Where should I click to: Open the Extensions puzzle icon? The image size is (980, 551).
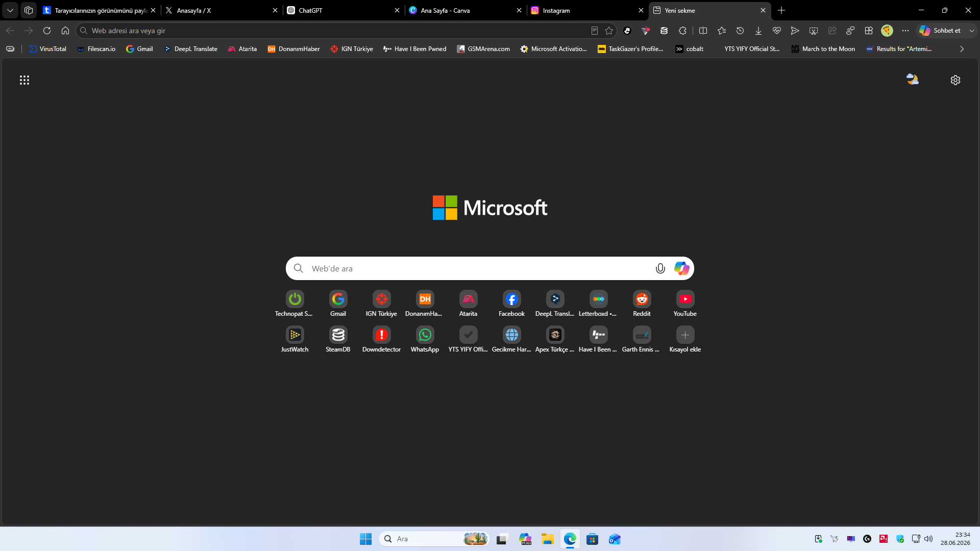pyautogui.click(x=682, y=31)
